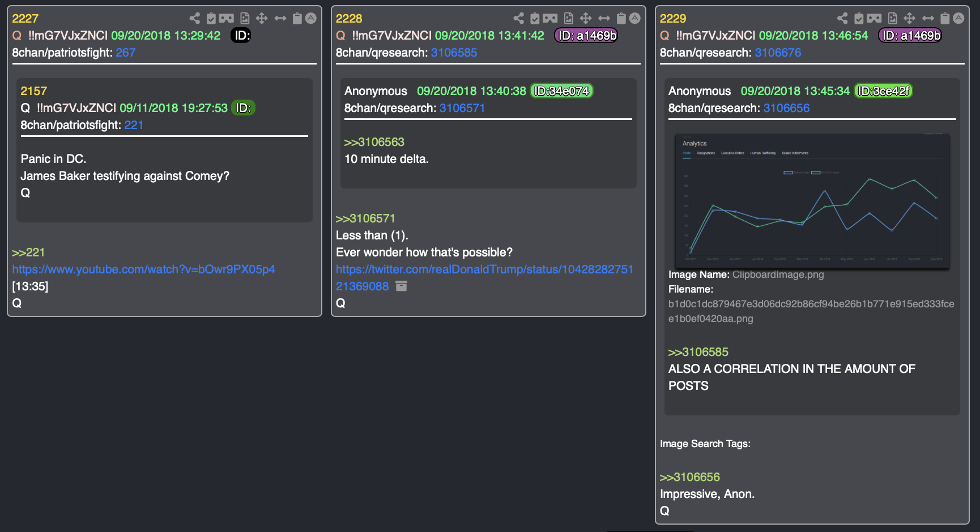Viewport: 980px width, 532px height.
Task: Click the green ID: badge on quoted post 2157
Action: click(x=243, y=108)
